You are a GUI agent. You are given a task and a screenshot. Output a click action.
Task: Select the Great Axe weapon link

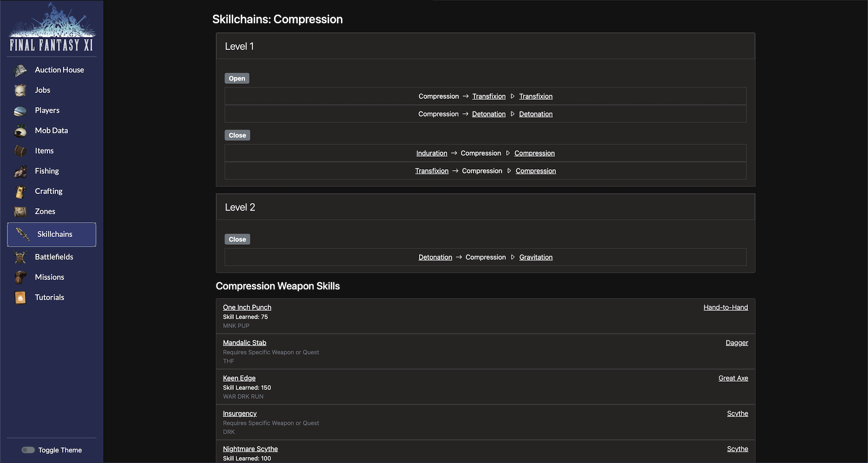733,378
